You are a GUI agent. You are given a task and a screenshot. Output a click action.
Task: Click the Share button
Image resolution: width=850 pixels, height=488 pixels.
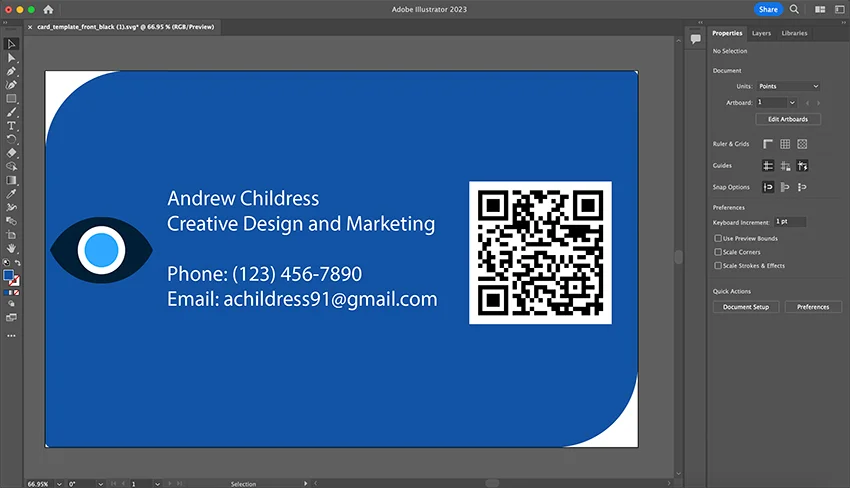[768, 9]
